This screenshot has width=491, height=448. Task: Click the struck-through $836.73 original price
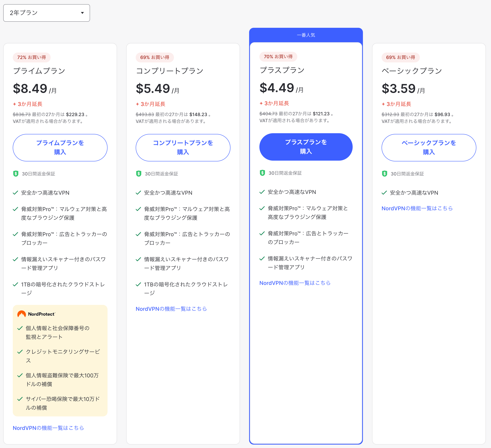tap(22, 114)
